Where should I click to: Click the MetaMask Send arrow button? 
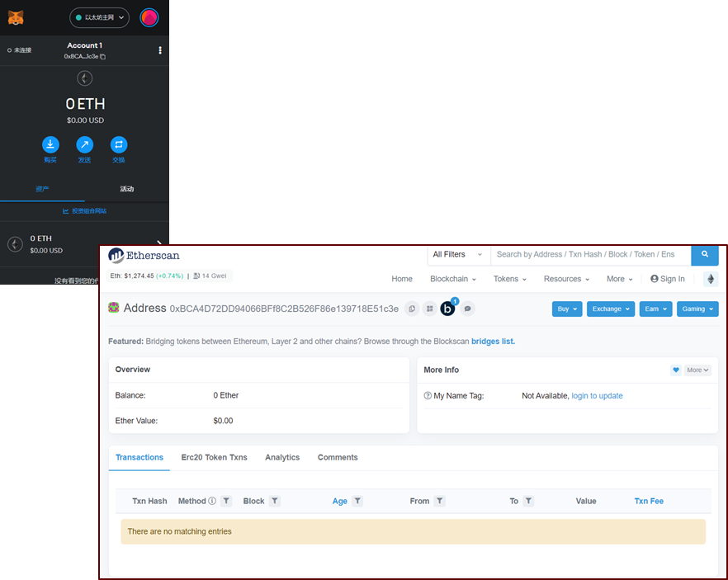(84, 144)
